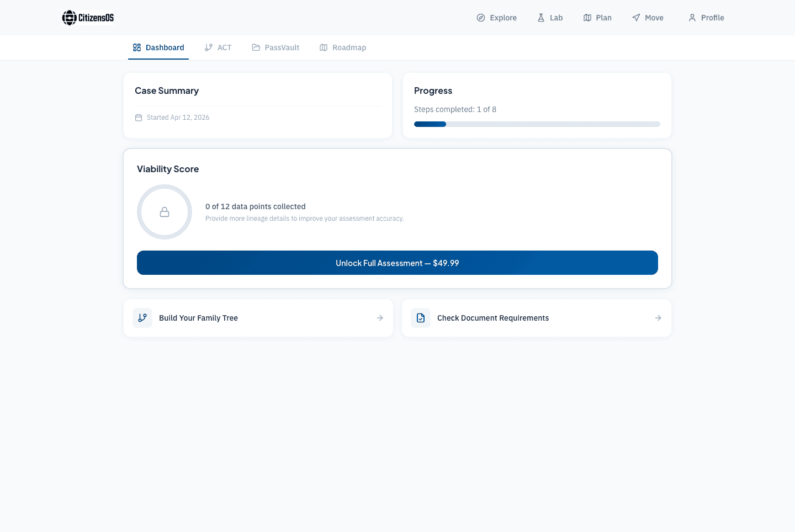Click the Dashboard grid icon
The image size is (795, 532).
[137, 47]
